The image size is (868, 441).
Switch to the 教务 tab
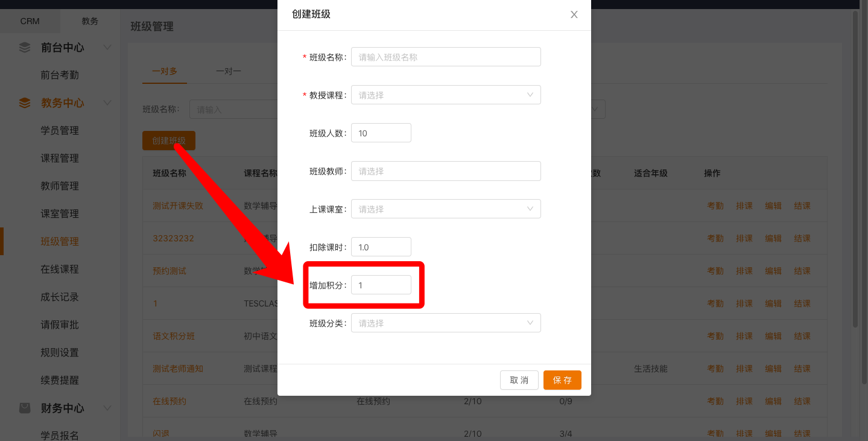[x=90, y=21]
